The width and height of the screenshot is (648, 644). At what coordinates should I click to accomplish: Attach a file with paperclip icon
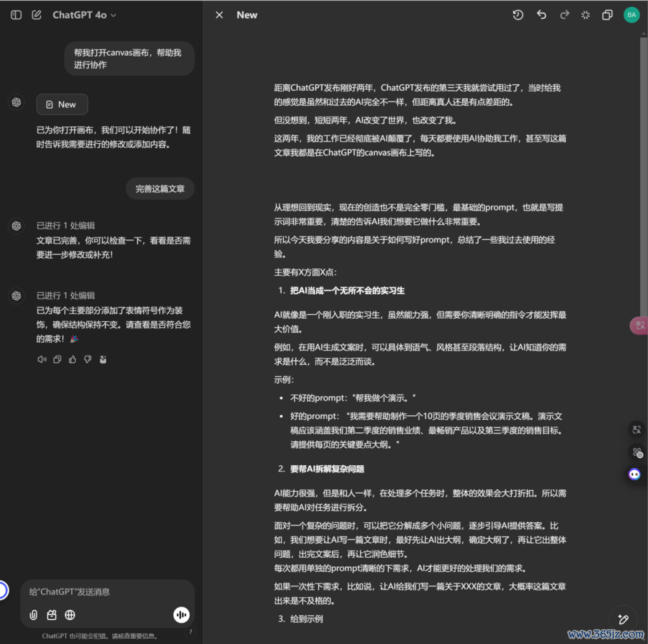pos(34,615)
